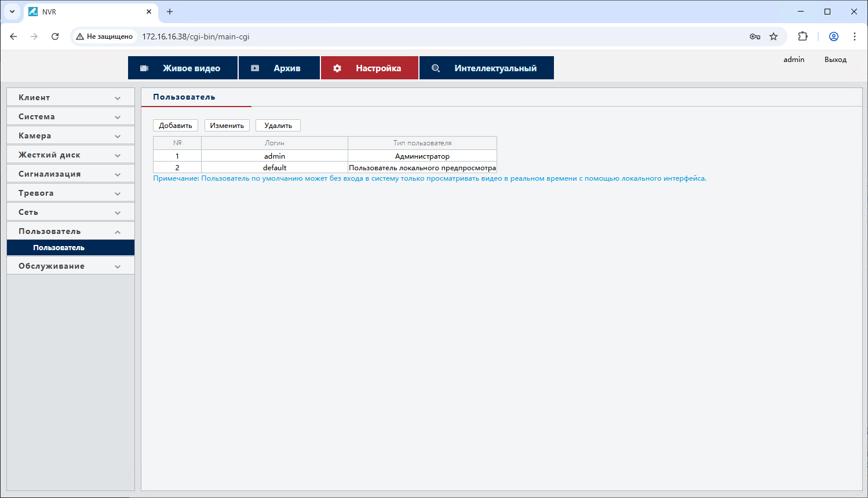Click the play icon on Архив tab
This screenshot has width=868, height=498.
255,68
